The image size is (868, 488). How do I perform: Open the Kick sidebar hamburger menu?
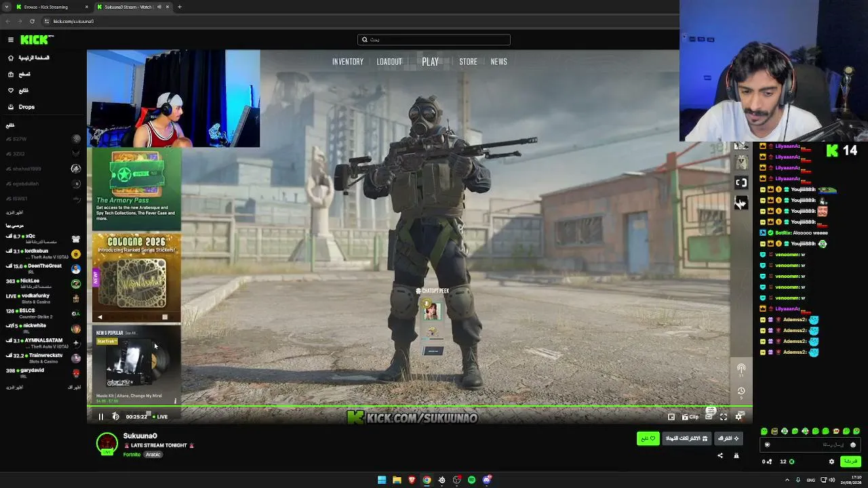11,40
